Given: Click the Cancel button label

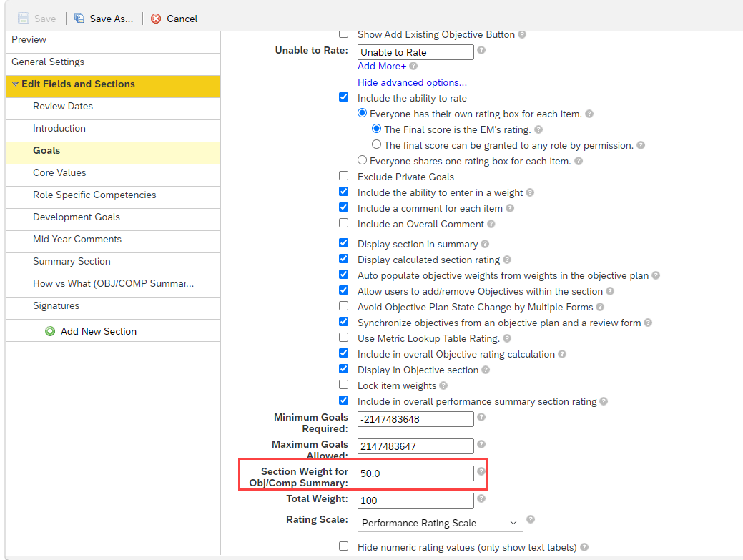Looking at the screenshot, I should click(182, 19).
